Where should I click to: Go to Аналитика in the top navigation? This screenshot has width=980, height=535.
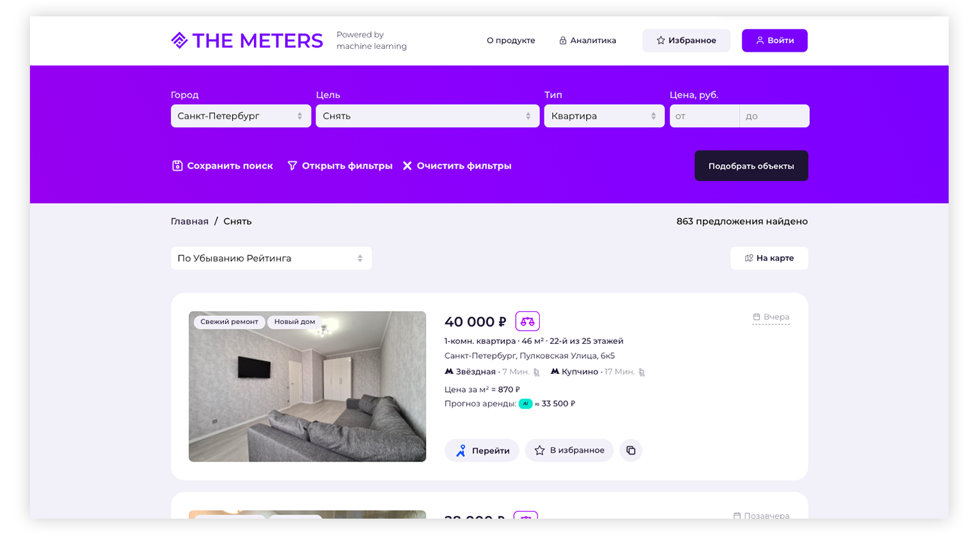[x=587, y=41]
